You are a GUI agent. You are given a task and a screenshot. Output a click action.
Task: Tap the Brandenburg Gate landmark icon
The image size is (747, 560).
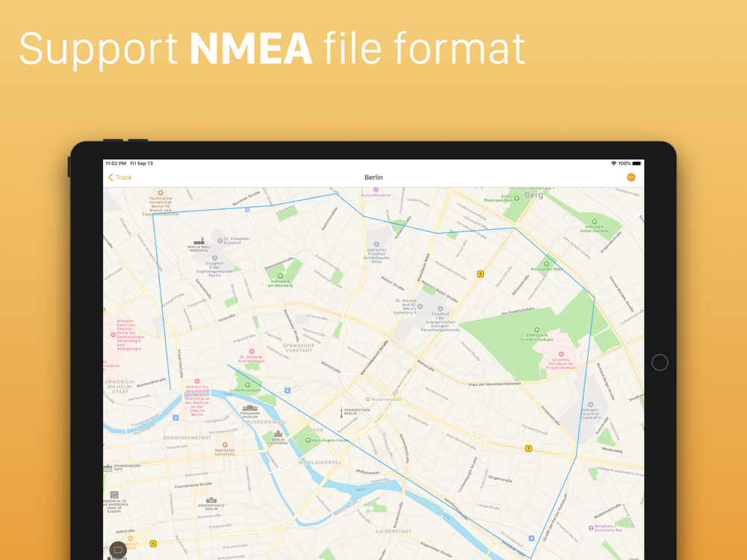(108, 468)
